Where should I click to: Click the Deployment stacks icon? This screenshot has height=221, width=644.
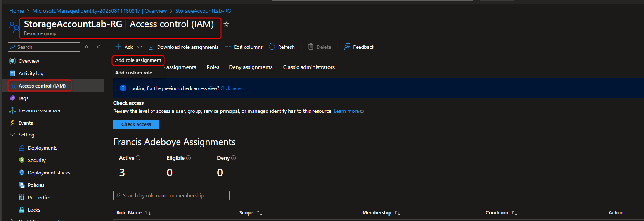click(x=22, y=173)
